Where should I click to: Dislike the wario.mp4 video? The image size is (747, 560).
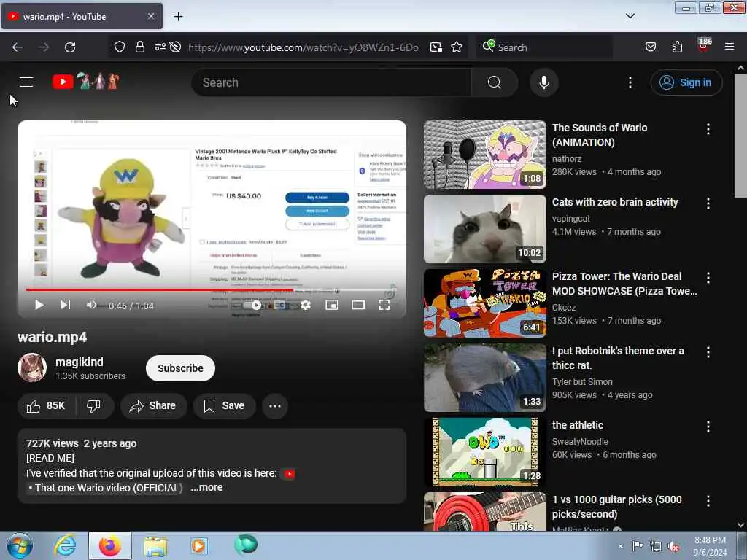[x=94, y=405]
